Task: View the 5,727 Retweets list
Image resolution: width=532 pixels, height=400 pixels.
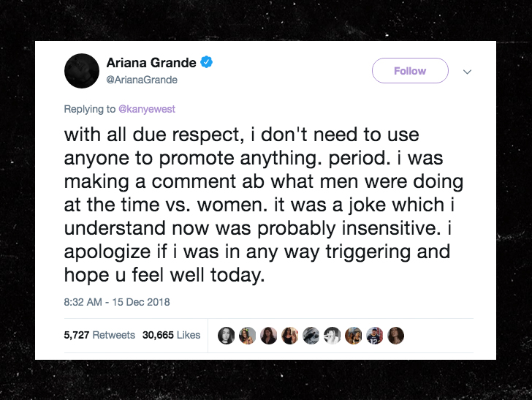Action: point(99,335)
